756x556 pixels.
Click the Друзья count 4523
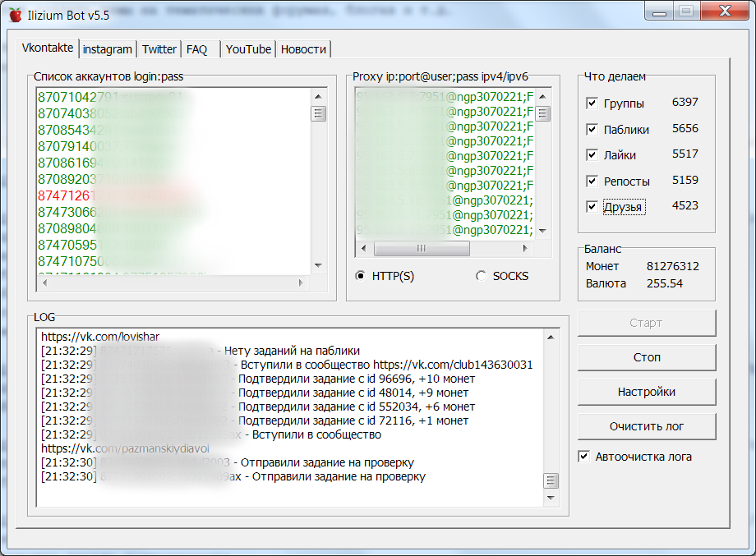click(685, 206)
